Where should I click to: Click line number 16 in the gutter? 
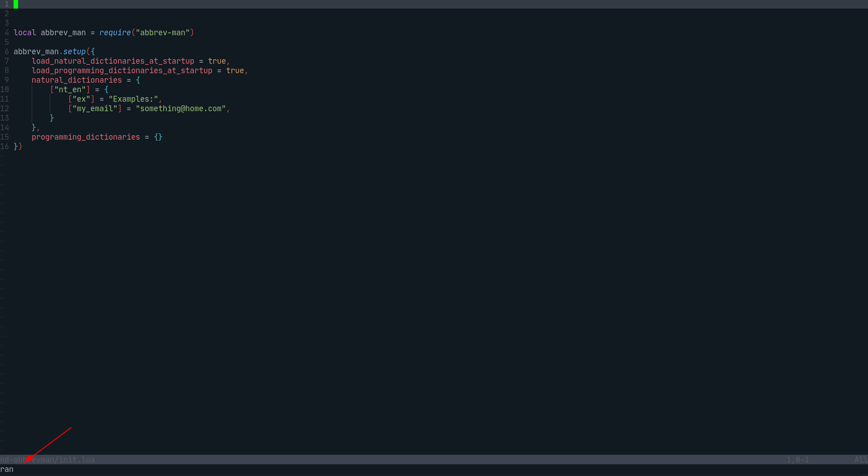pyautogui.click(x=5, y=146)
